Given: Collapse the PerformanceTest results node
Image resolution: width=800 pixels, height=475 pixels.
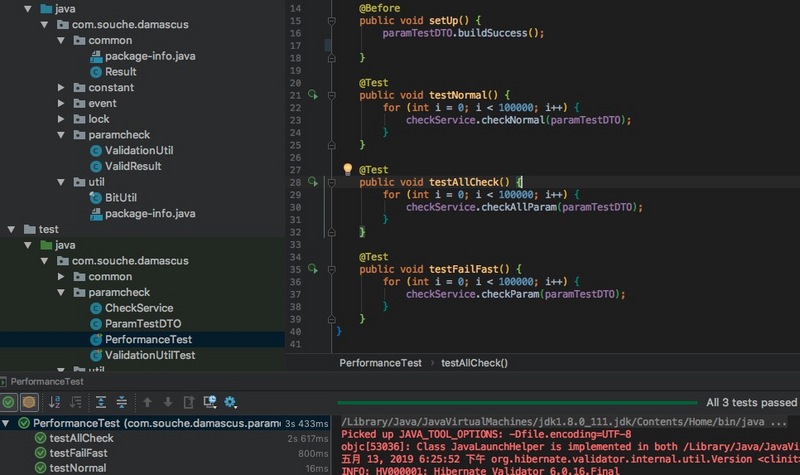Looking at the screenshot, I should pyautogui.click(x=9, y=424).
